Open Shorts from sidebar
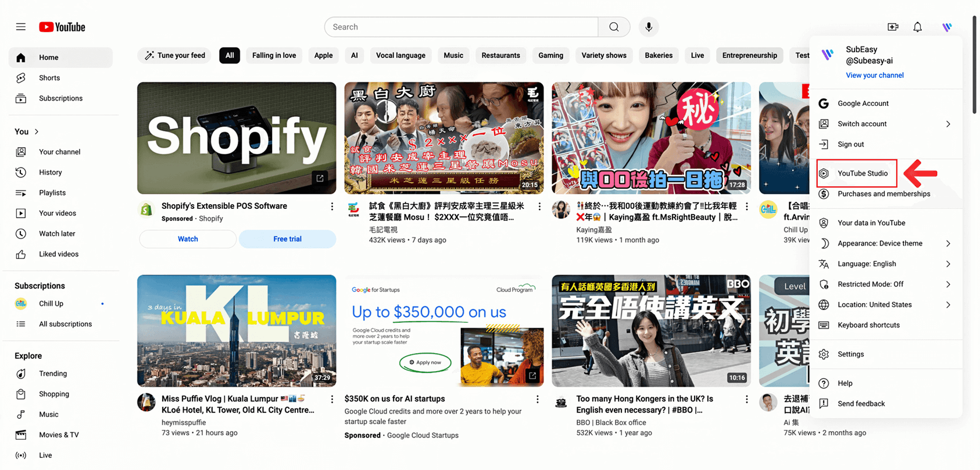 (x=60, y=78)
